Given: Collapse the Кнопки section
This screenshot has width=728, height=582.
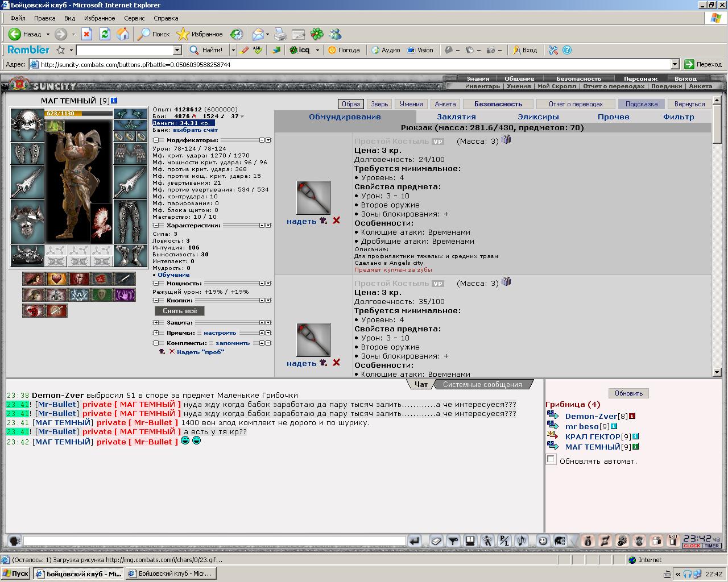Looking at the screenshot, I should [x=156, y=300].
